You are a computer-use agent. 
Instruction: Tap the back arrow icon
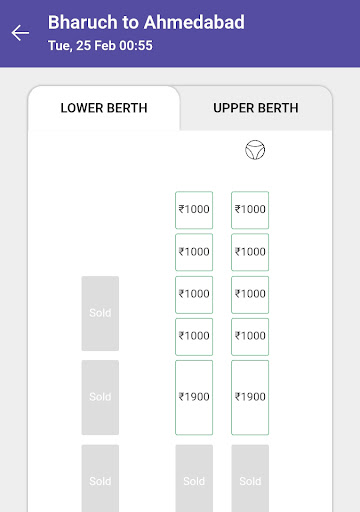(x=20, y=33)
